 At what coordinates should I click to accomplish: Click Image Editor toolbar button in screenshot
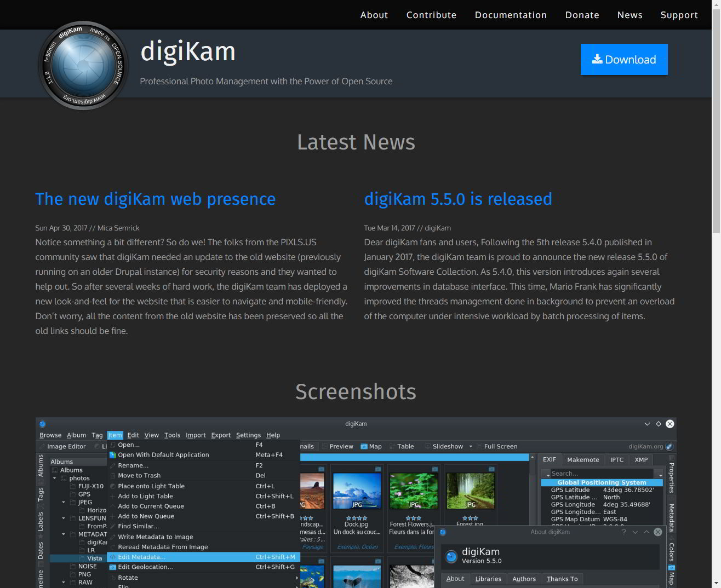62,447
